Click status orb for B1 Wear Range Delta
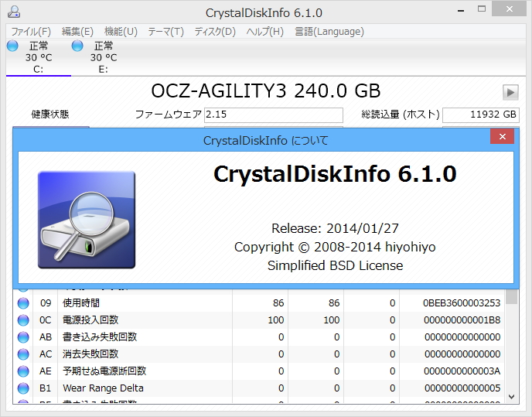The width and height of the screenshot is (532, 417). [x=23, y=388]
